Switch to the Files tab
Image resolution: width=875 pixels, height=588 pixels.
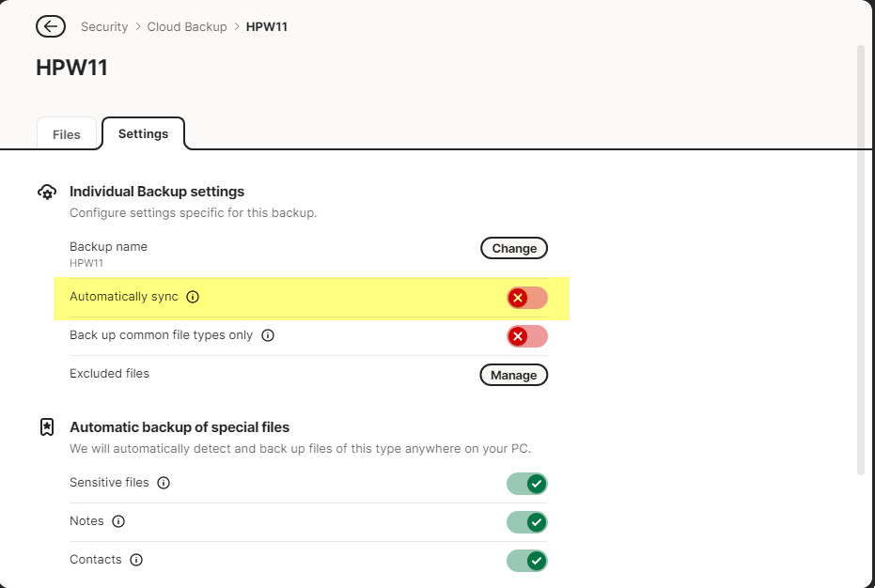click(66, 134)
